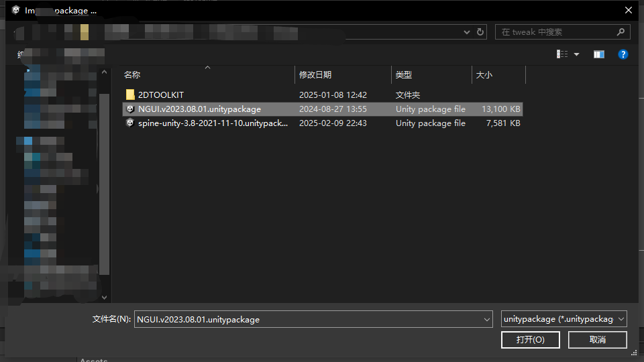Click the Unity icon of the NGUI package
The image size is (644, 362).
coord(130,109)
